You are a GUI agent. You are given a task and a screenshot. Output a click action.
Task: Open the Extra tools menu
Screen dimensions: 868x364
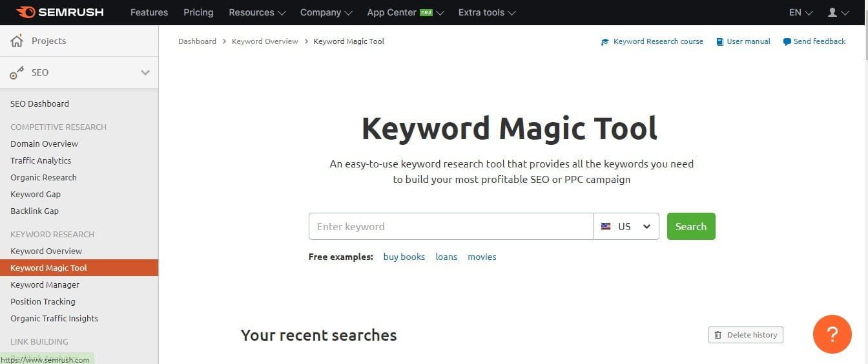click(x=487, y=12)
